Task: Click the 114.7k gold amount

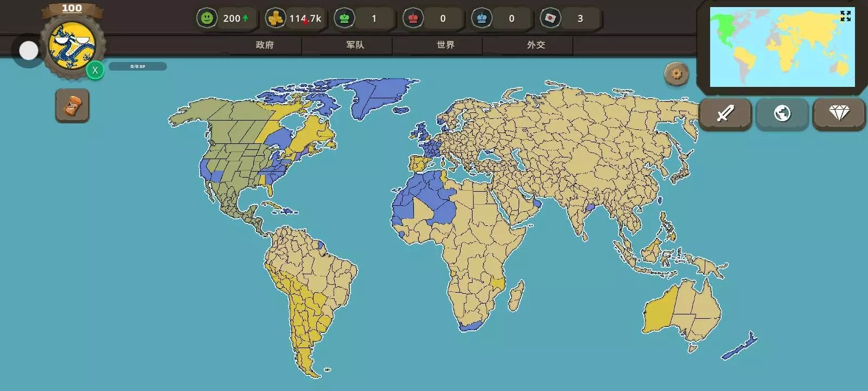Action: click(x=305, y=18)
